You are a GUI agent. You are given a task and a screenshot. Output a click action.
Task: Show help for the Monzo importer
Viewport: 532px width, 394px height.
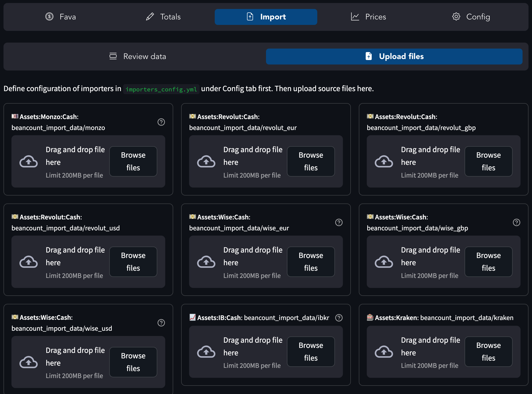pyautogui.click(x=161, y=122)
